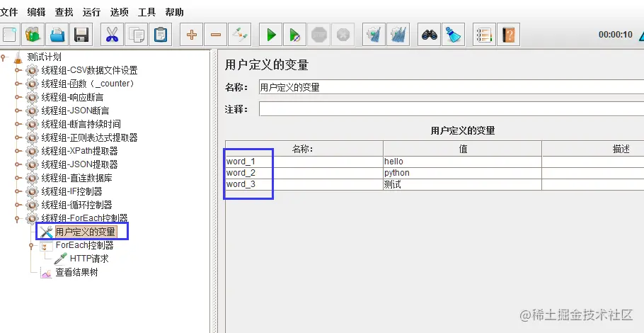This screenshot has width=644, height=333.
Task: Click Start no pauses icon
Action: point(295,35)
